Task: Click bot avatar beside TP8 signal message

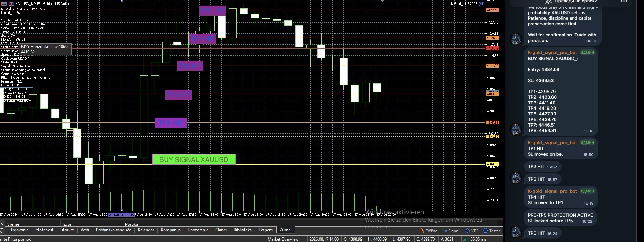Action: click(516, 129)
